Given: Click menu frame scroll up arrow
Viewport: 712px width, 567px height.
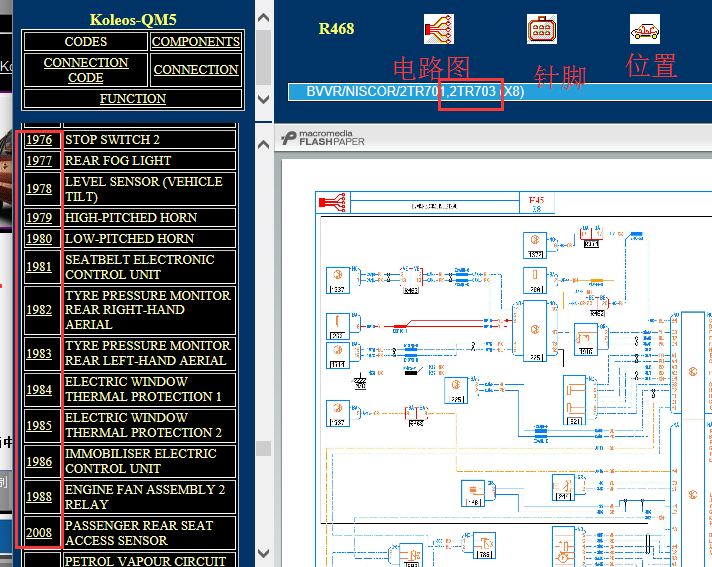Looking at the screenshot, I should point(263,18).
